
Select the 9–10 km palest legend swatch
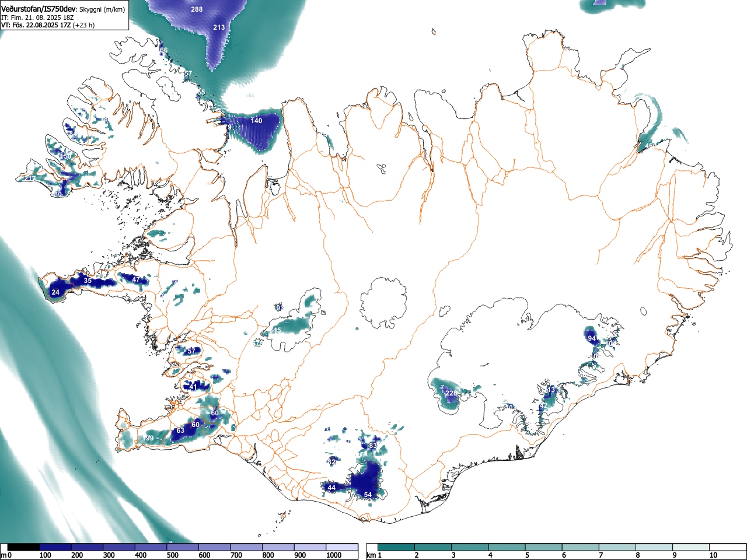tap(692, 547)
